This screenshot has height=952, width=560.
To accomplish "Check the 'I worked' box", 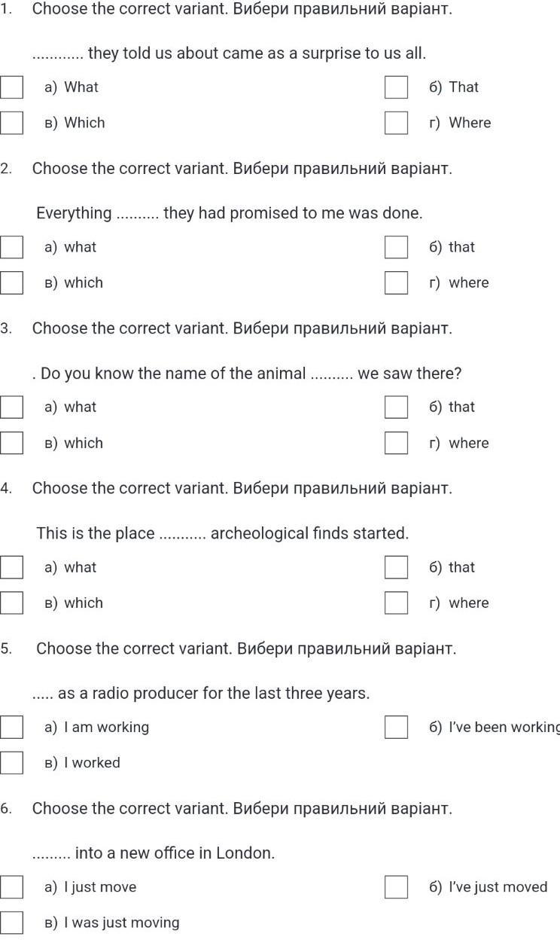I will tap(11, 763).
